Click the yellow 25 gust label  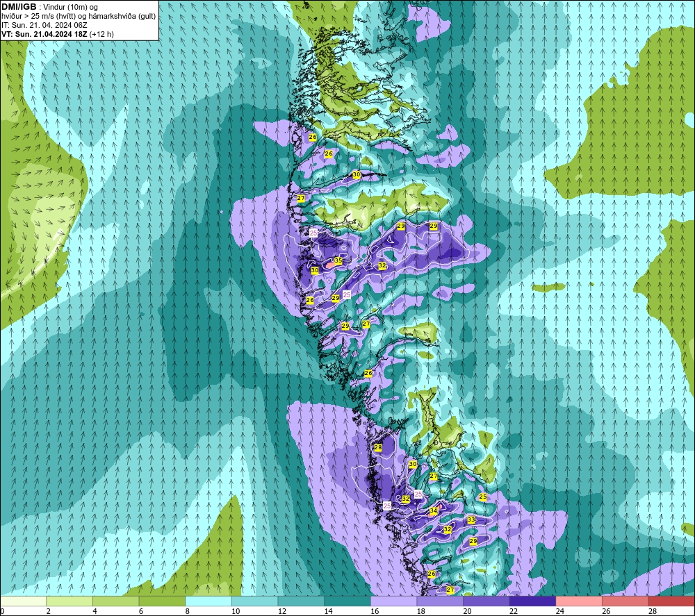click(483, 497)
